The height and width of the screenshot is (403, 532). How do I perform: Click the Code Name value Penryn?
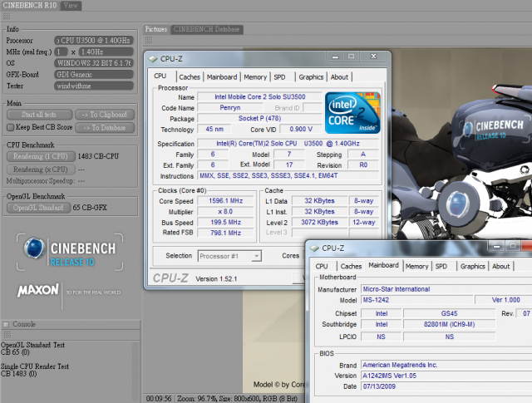(x=230, y=108)
